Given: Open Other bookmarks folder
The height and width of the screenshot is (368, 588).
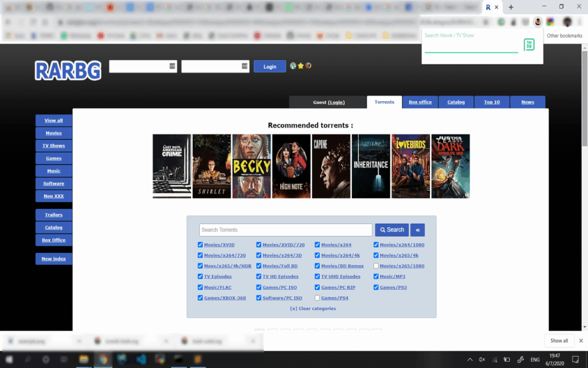Looking at the screenshot, I should point(564,36).
